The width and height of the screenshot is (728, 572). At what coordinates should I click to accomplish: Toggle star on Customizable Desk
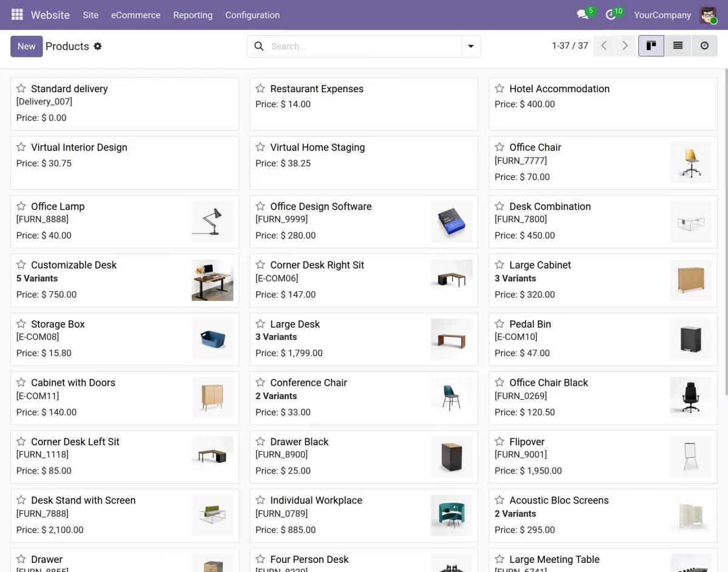click(21, 265)
